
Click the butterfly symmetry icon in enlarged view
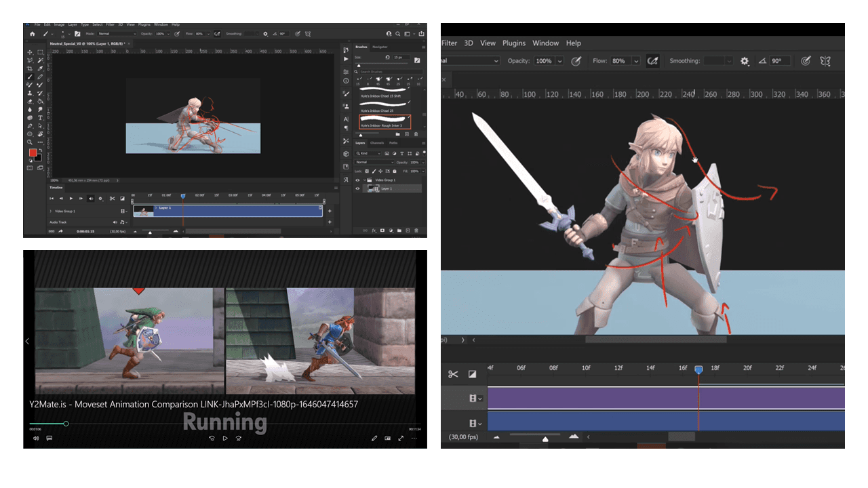(x=825, y=61)
